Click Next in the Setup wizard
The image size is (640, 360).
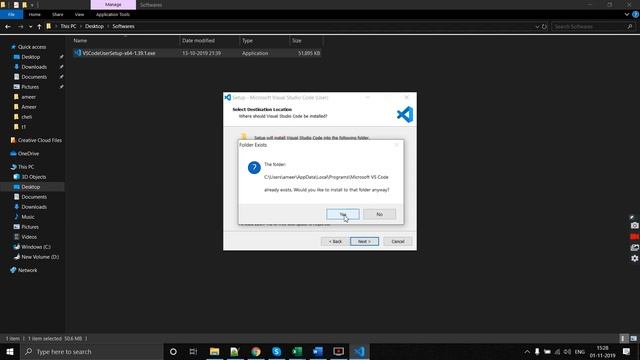pos(364,241)
